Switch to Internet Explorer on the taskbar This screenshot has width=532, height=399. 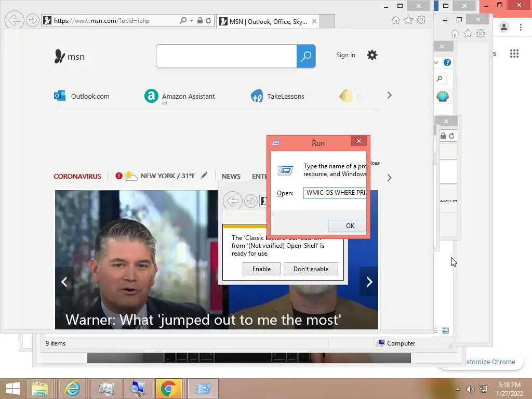[73, 389]
